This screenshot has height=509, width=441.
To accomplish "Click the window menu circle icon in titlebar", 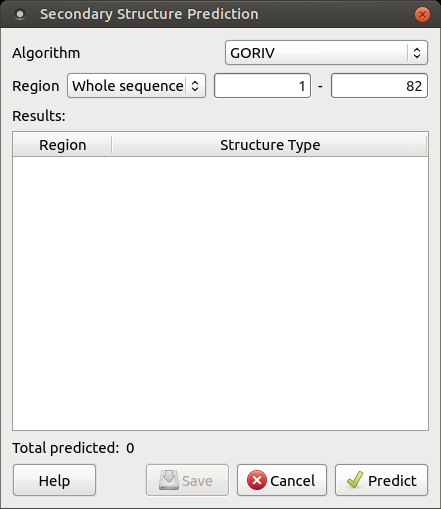I will click(x=20, y=14).
